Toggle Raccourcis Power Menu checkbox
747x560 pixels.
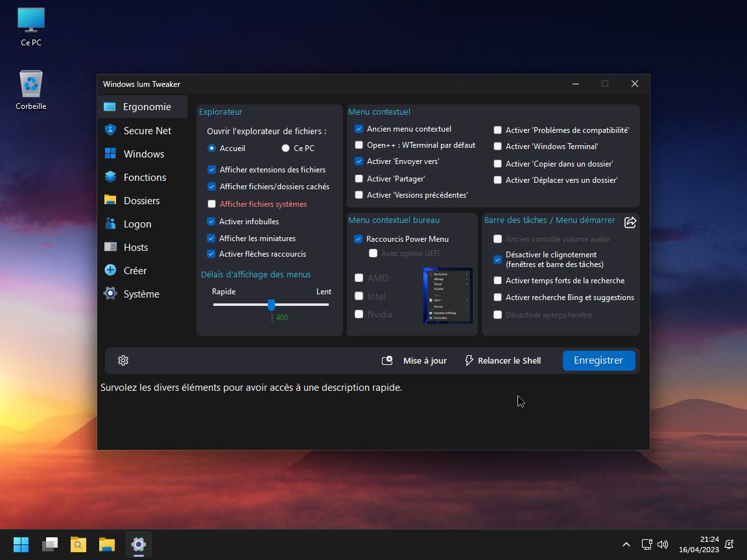358,239
